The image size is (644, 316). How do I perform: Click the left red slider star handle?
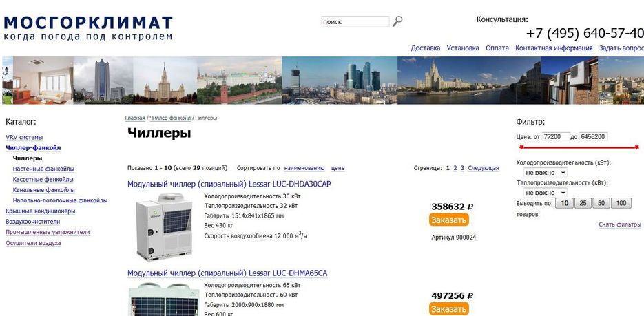pyautogui.click(x=521, y=147)
